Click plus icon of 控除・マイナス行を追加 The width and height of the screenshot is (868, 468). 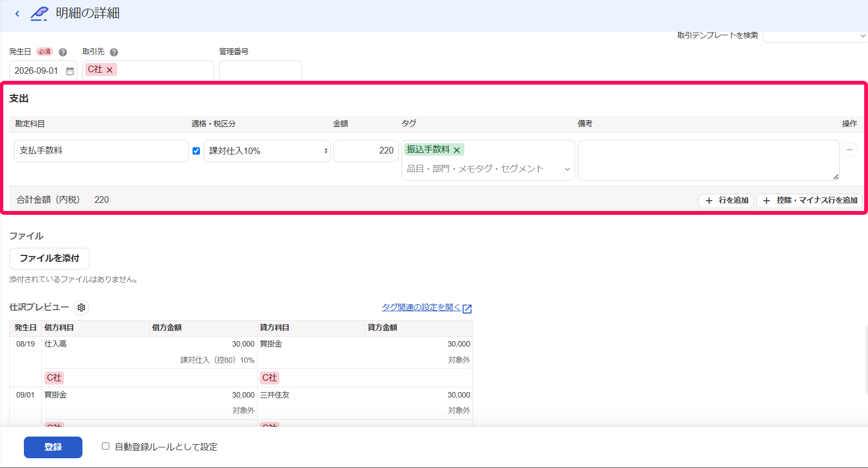[767, 201]
